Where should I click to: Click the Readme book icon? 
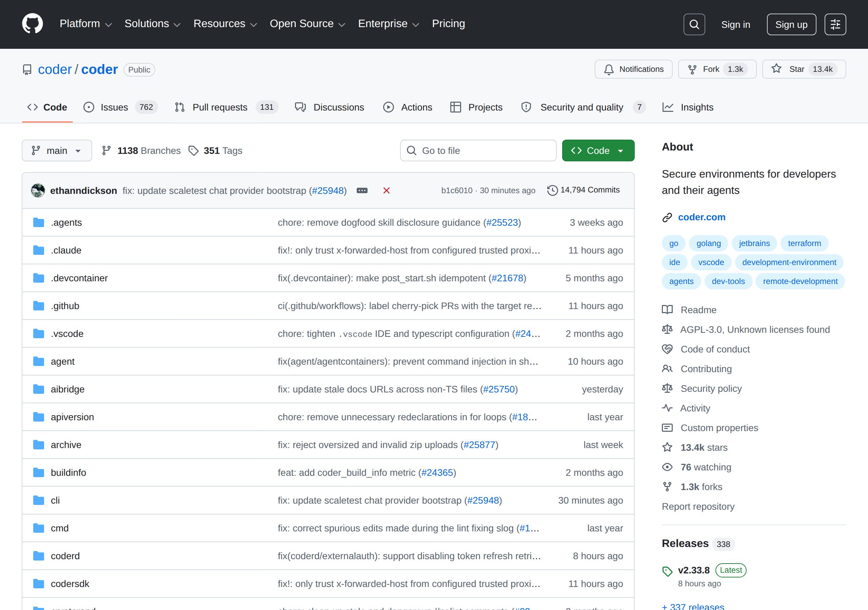[667, 310]
